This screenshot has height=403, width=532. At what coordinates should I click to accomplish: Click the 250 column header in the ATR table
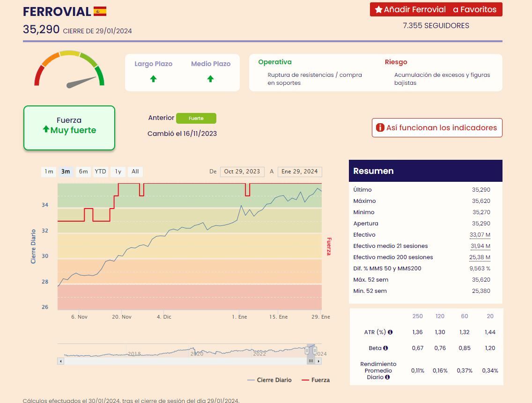pyautogui.click(x=418, y=316)
